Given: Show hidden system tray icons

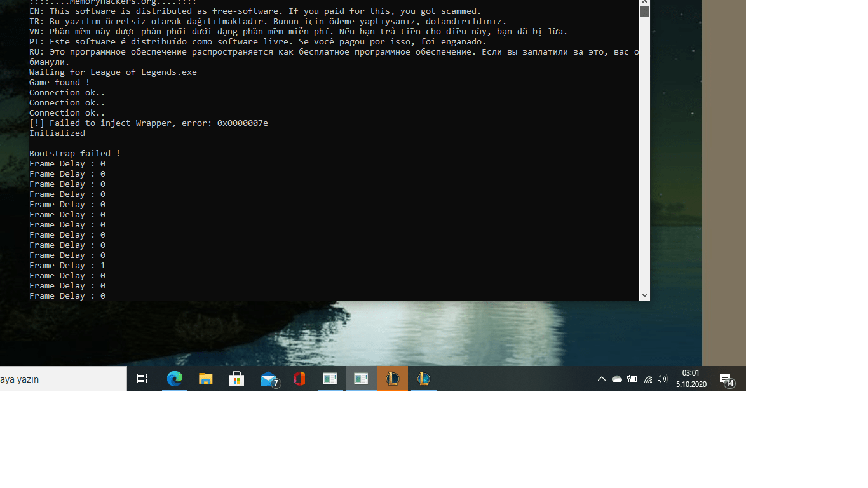Looking at the screenshot, I should tap(602, 379).
